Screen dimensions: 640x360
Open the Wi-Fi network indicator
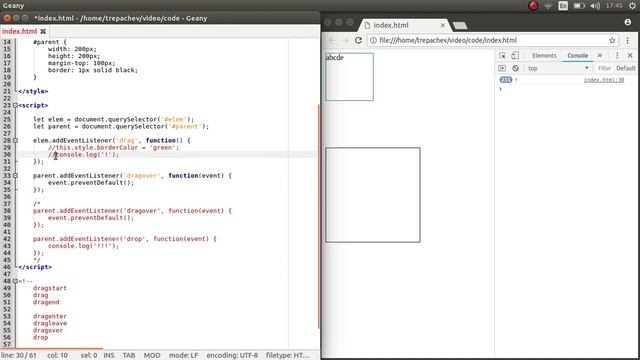(548, 6)
